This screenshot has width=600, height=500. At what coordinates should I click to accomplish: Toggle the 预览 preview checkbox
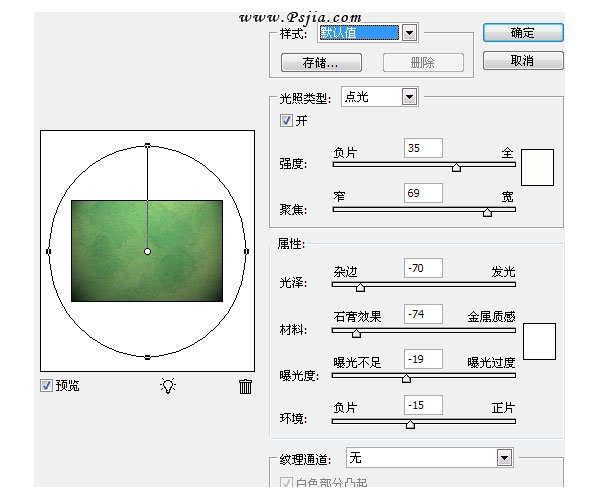[x=46, y=386]
